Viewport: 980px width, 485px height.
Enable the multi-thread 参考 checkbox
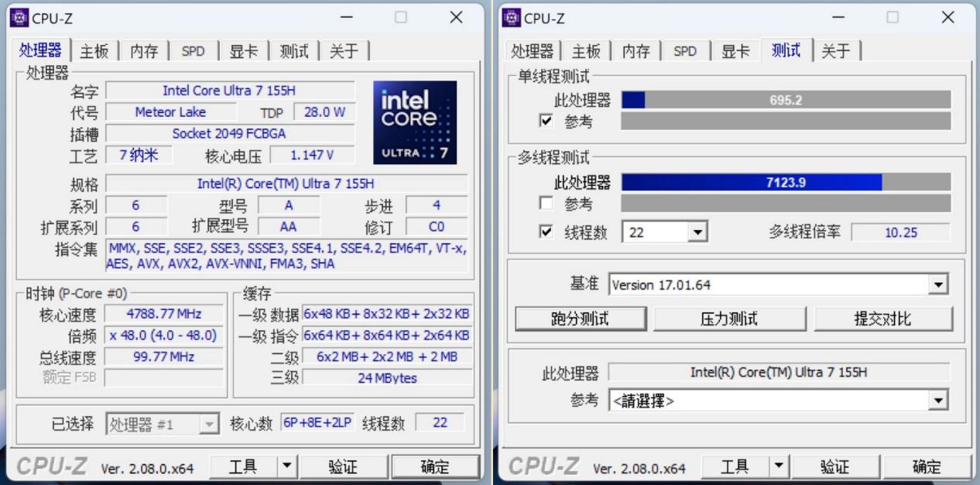click(547, 203)
